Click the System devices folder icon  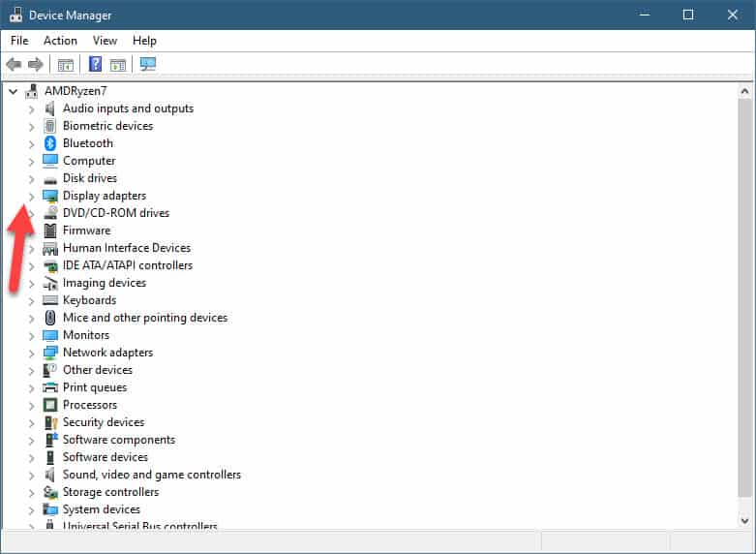tap(50, 509)
